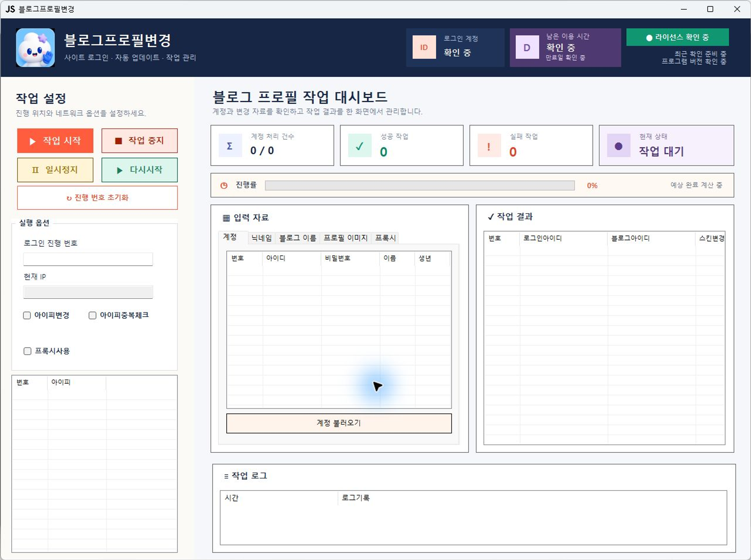Start the job with 작업 시작
This screenshot has height=560, width=751.
click(x=55, y=141)
